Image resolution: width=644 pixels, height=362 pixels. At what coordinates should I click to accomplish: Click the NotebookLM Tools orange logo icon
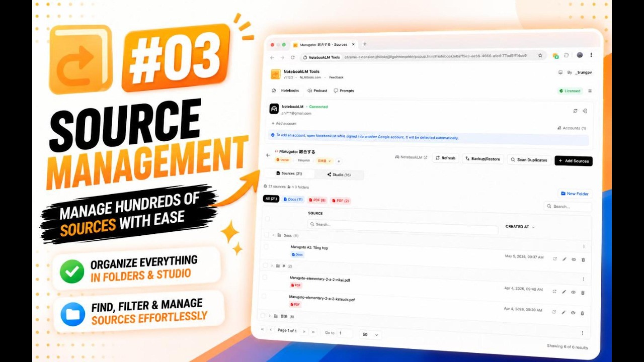click(x=275, y=74)
